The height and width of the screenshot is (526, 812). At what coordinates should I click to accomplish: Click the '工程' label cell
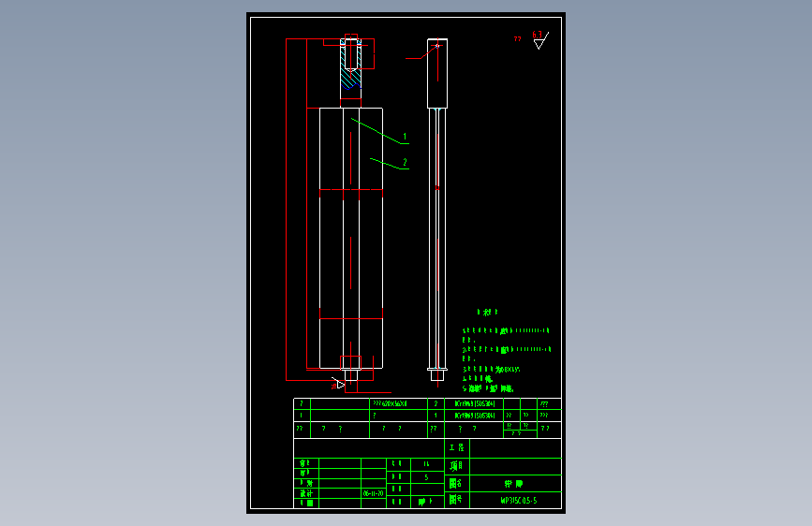pyautogui.click(x=457, y=447)
